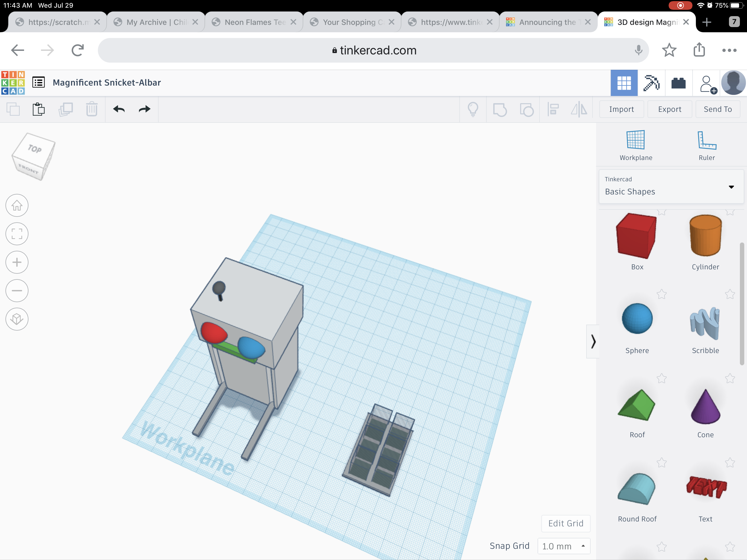Zoom in with the plus button
747x560 pixels.
(17, 262)
